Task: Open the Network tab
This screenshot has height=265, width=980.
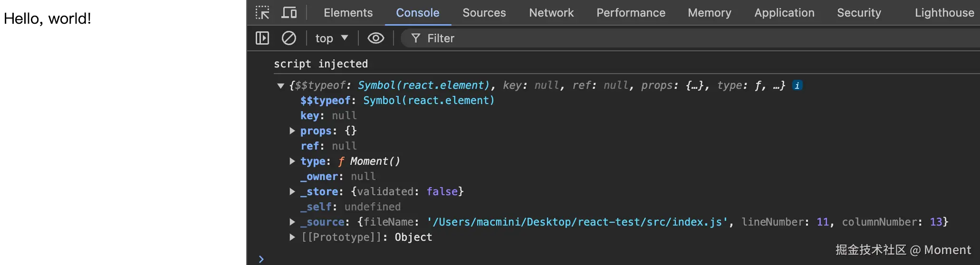Action: pos(551,13)
